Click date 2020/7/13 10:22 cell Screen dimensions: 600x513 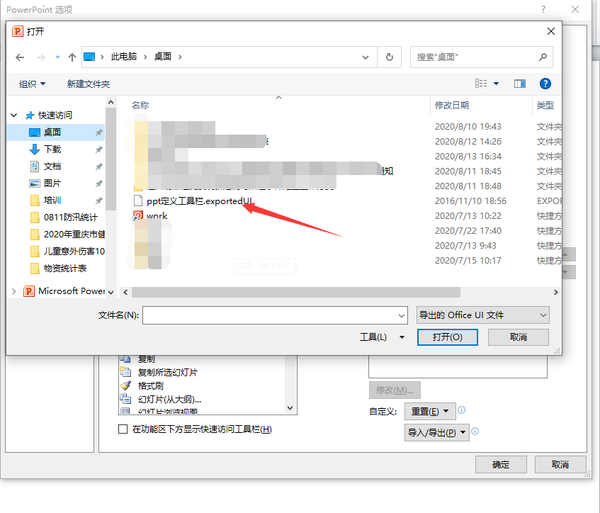(468, 216)
